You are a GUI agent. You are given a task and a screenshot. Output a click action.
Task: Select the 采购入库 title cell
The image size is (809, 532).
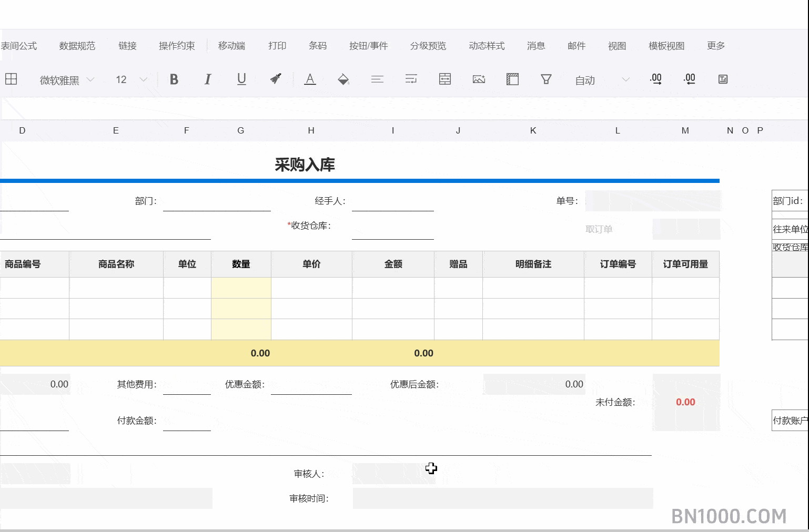coord(305,165)
